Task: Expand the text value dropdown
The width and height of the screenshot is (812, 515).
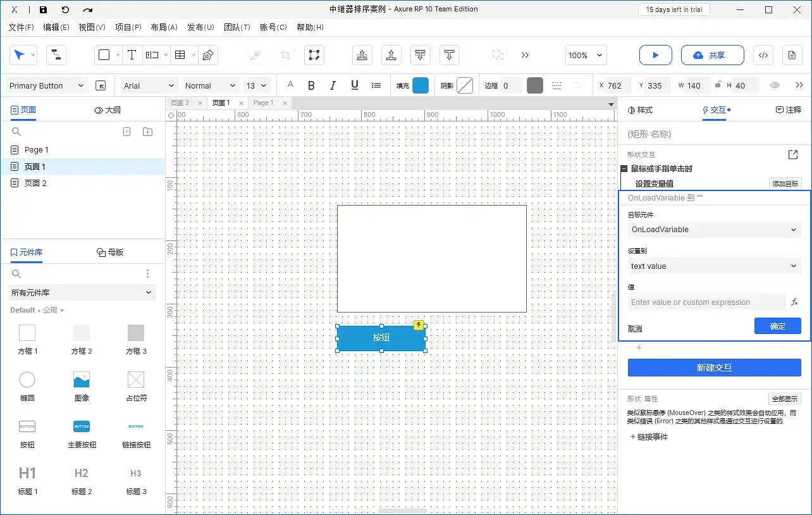Action: pos(714,266)
